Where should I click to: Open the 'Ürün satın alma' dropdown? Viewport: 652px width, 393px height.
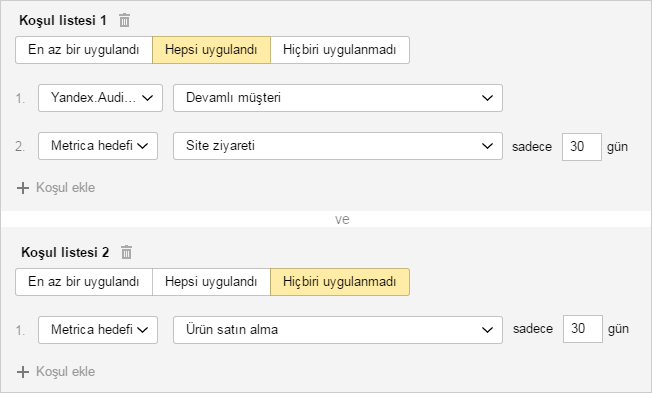338,330
